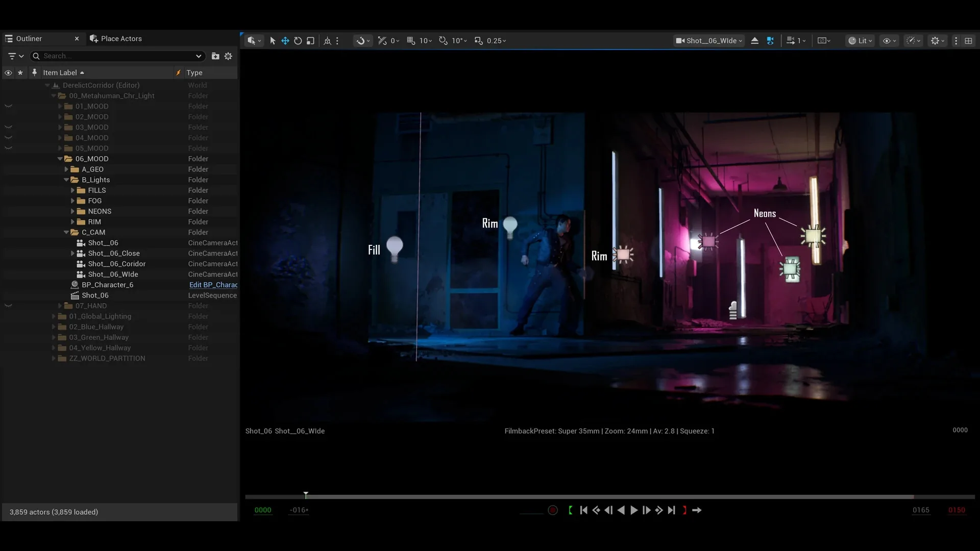
Task: Click the Outliner search field
Action: point(117,56)
